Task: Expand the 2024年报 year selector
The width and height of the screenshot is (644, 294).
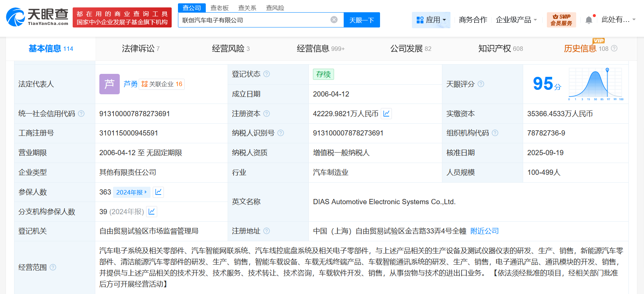Action: (x=132, y=192)
